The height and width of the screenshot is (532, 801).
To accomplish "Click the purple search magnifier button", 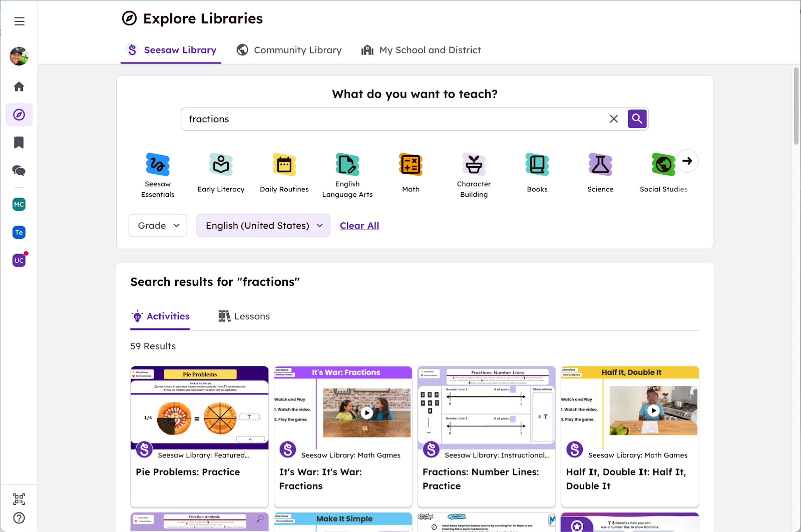I will pos(637,119).
